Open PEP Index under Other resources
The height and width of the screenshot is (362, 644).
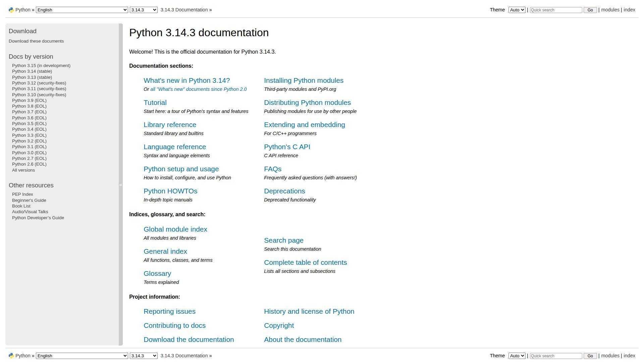click(x=22, y=194)
